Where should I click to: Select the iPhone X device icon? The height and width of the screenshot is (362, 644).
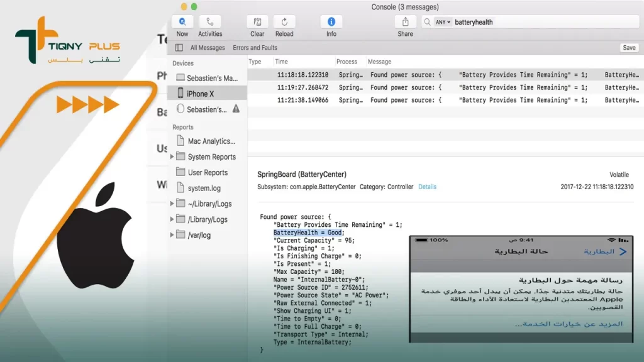(x=180, y=93)
